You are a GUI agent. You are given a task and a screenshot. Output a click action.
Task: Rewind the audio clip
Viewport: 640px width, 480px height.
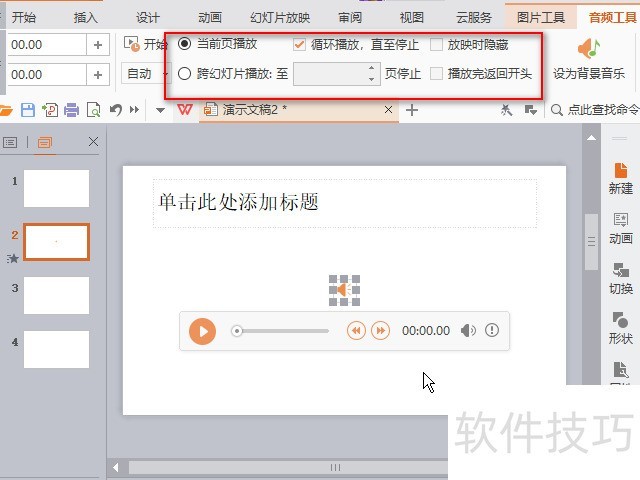[x=356, y=331]
